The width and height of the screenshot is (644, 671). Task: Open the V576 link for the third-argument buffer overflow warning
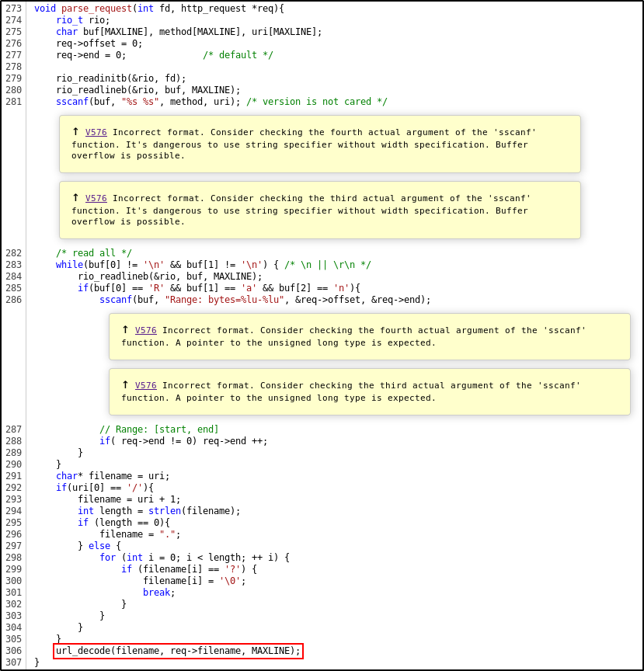click(96, 199)
